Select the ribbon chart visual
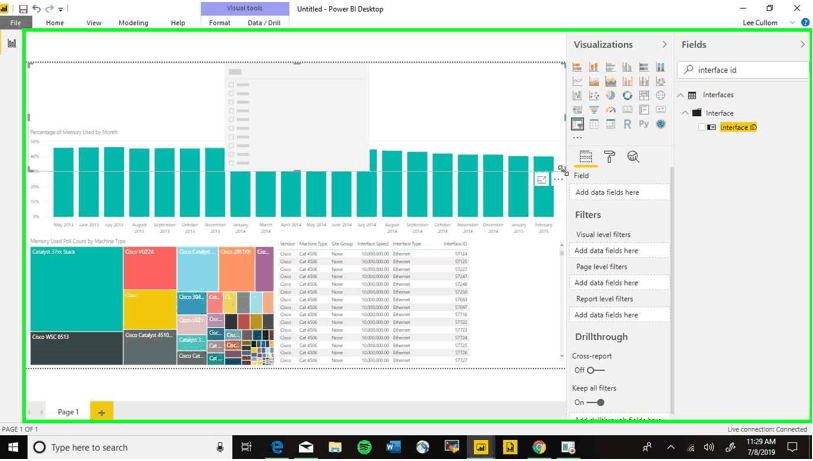 (660, 81)
